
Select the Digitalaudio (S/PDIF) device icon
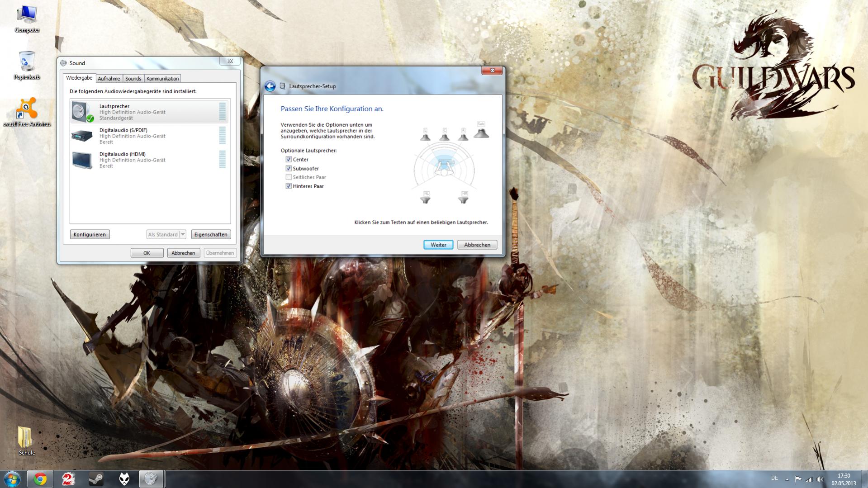[x=82, y=136]
